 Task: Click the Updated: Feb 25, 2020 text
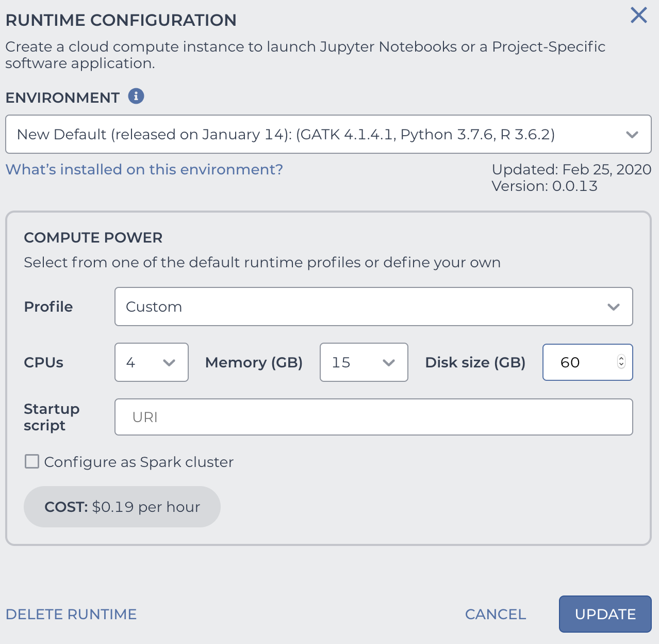point(571,169)
